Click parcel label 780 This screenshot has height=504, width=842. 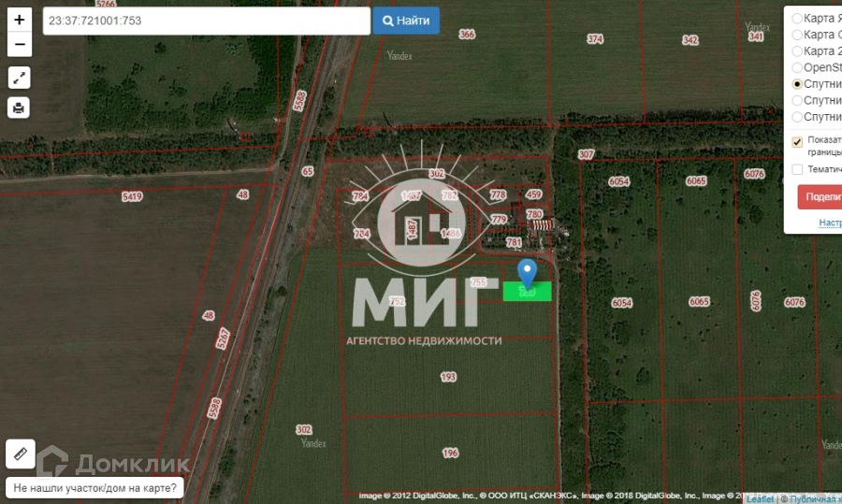tap(535, 214)
